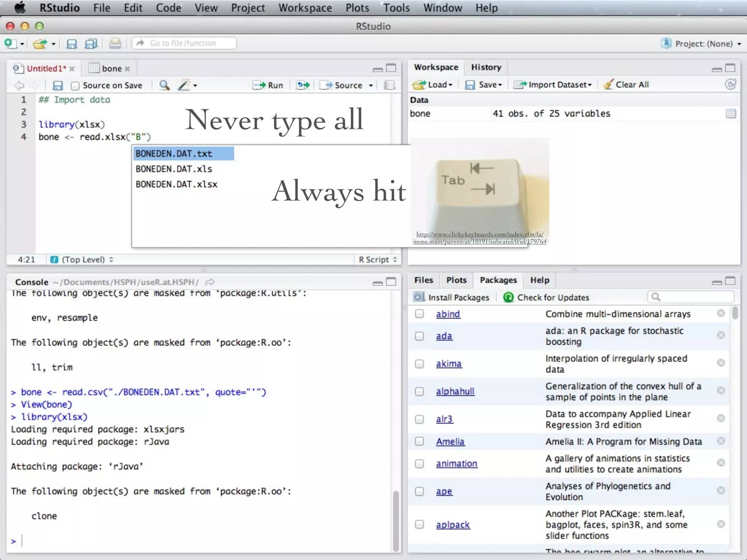Check the animation package box
The height and width of the screenshot is (560, 747).
(419, 463)
